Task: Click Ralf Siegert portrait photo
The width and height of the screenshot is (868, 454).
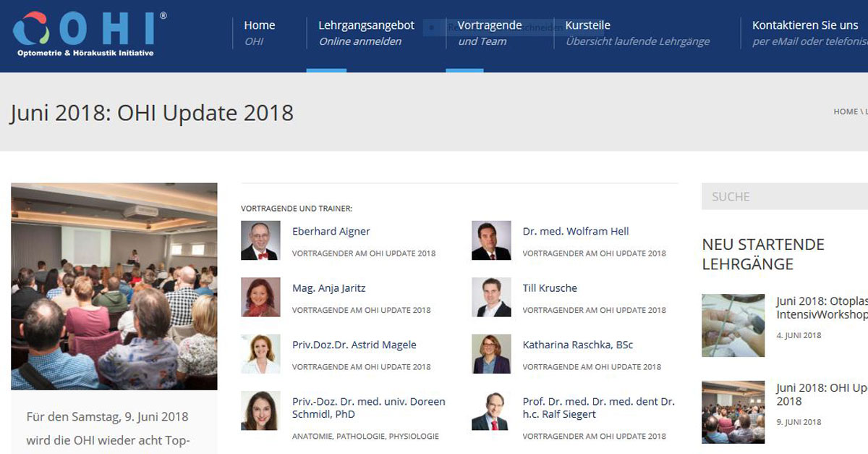Action: click(x=491, y=411)
